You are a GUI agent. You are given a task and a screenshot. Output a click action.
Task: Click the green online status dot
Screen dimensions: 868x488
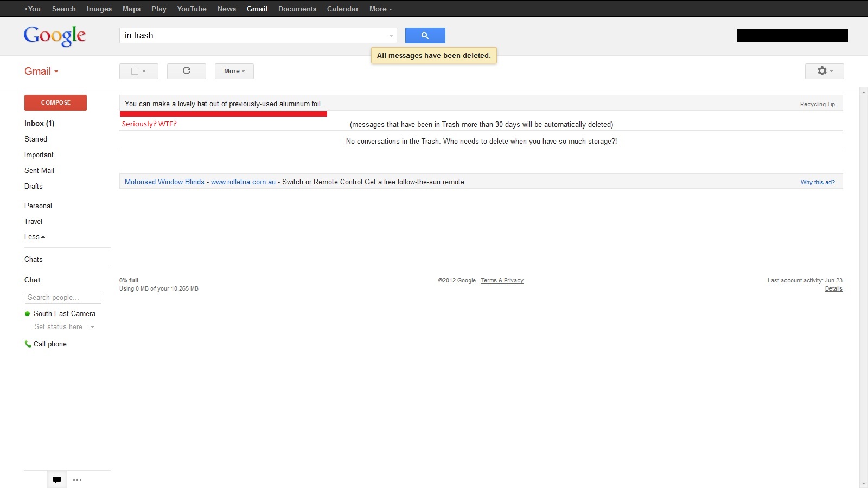(27, 313)
